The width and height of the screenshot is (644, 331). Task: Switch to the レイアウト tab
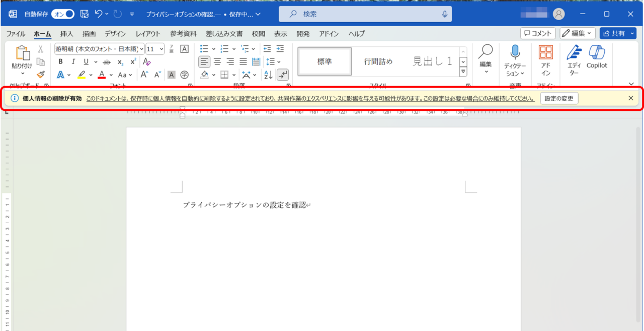click(x=148, y=34)
